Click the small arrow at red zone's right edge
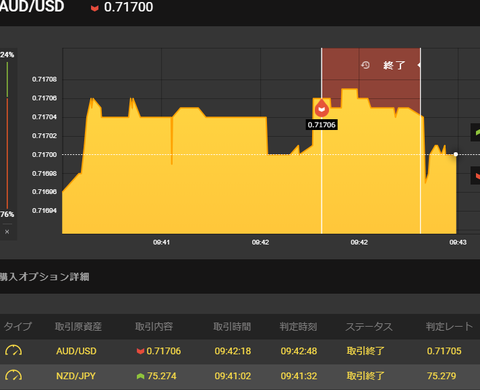Image resolution: width=480 pixels, height=390 pixels. (x=419, y=65)
